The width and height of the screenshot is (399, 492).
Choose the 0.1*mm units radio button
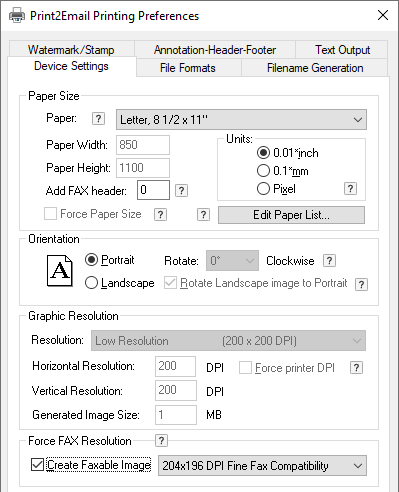pos(263,171)
